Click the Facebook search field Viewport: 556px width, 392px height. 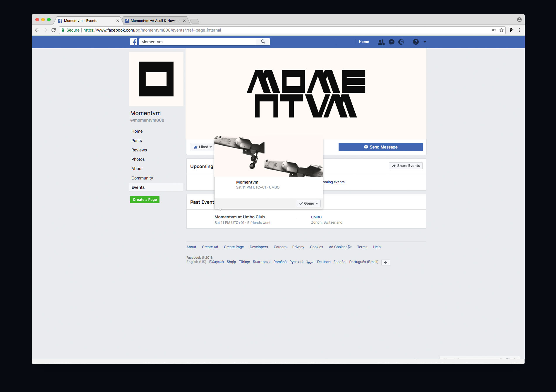click(198, 42)
